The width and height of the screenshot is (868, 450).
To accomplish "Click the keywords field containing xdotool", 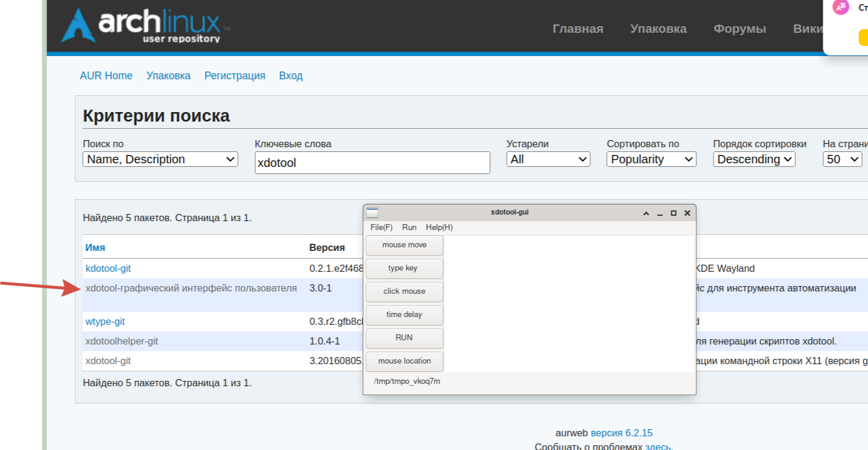I will [372, 163].
